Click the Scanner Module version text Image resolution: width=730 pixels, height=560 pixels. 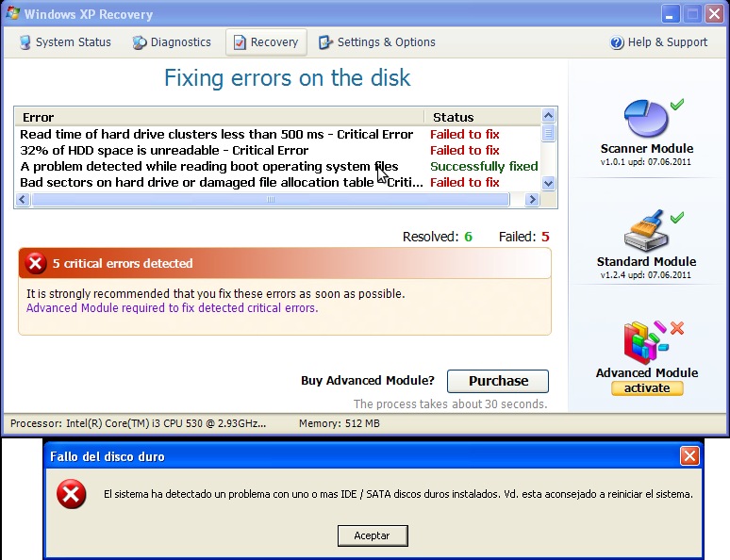[x=646, y=162]
